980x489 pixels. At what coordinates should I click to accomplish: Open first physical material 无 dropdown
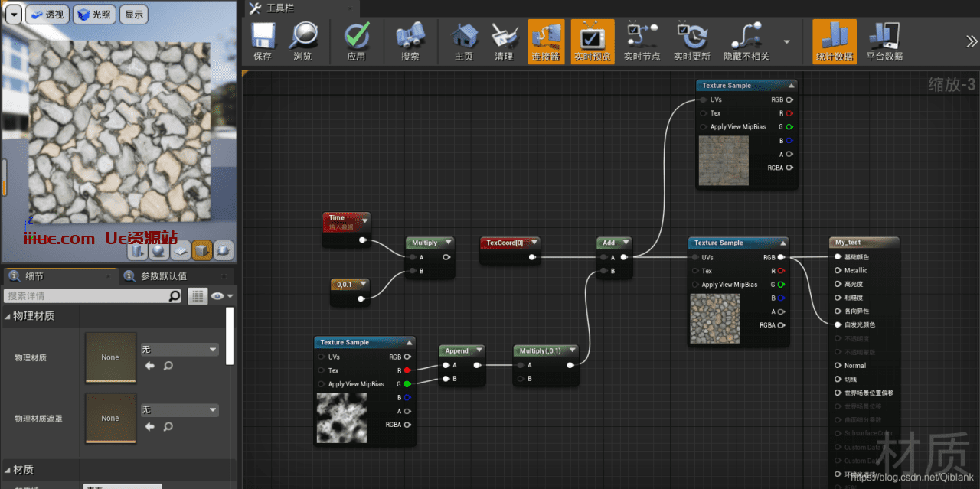pyautogui.click(x=179, y=349)
